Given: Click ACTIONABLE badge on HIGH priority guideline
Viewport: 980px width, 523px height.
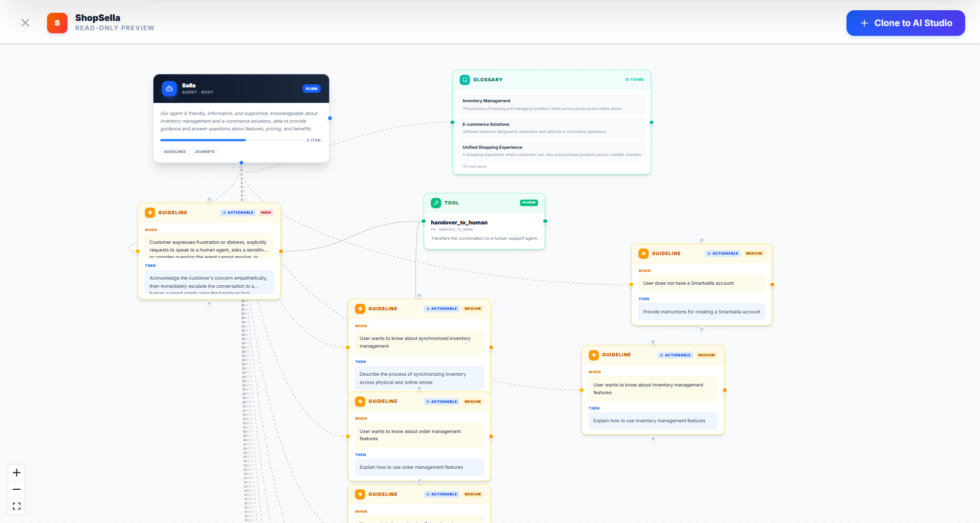Looking at the screenshot, I should coord(238,213).
